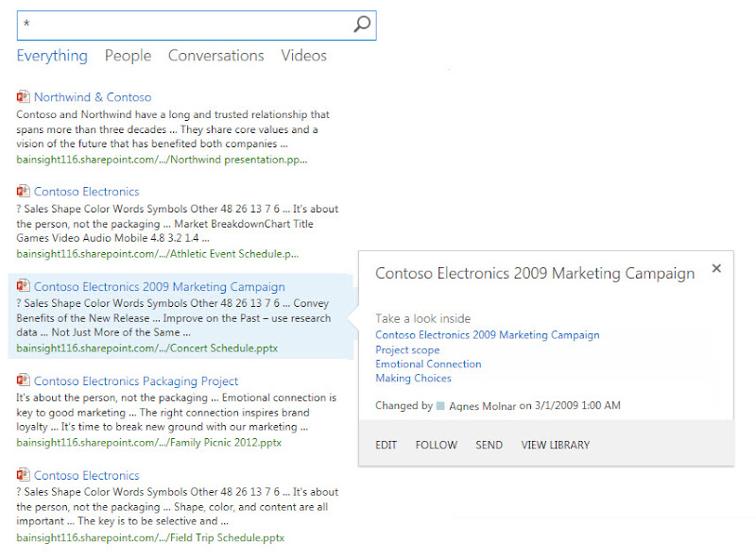Click the PowerPoint icon beside Northwind & Contoso
The image size is (756, 559).
23,96
